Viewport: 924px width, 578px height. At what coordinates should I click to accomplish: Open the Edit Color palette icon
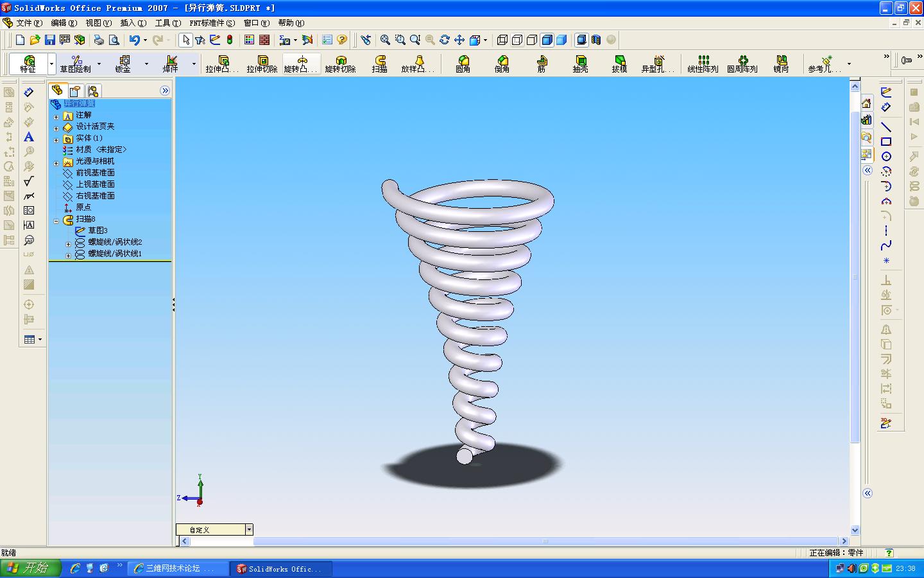[x=249, y=40]
